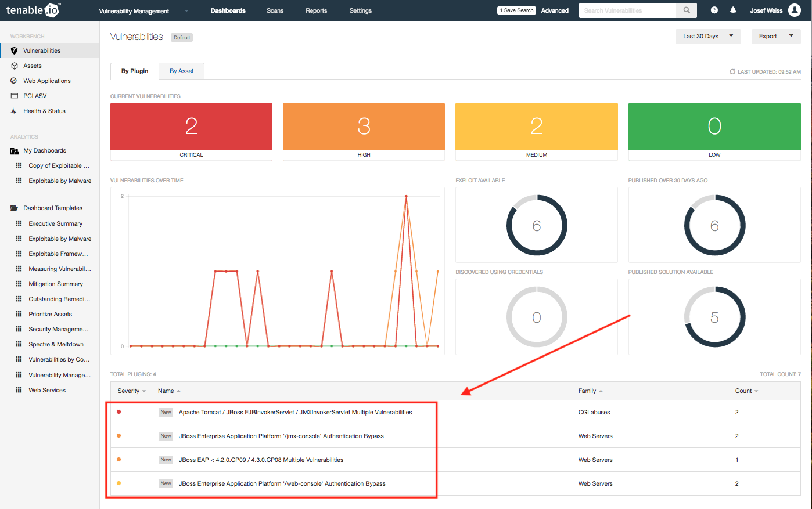Viewport: 812px width, 509px height.
Task: Open the Vulnerability Management product dropdown
Action: [143, 11]
